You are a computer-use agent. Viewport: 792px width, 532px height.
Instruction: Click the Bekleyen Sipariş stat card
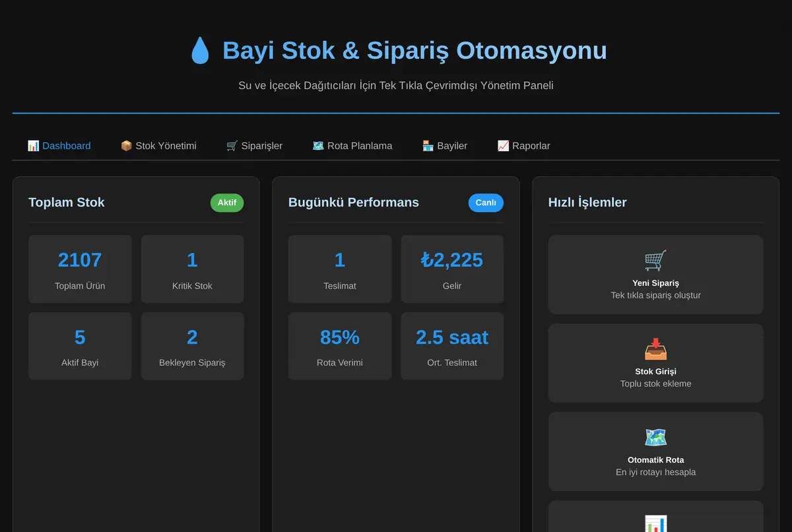[x=192, y=347]
